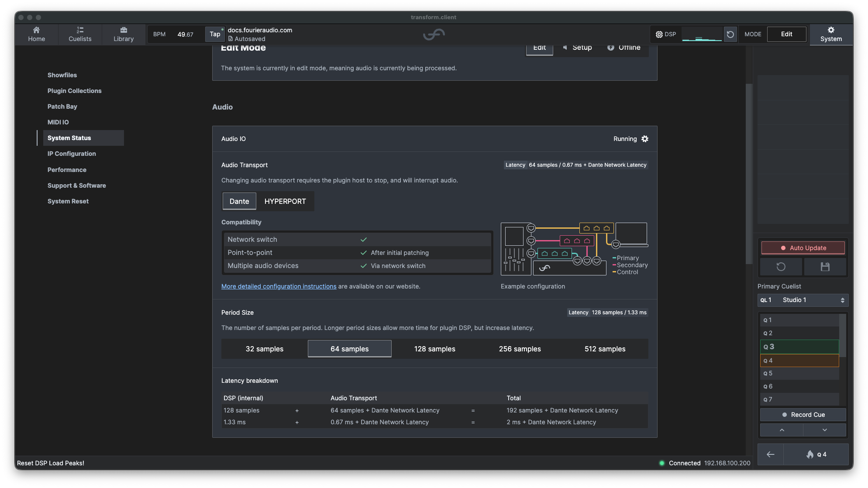868x488 pixels.
Task: Open System Reset section
Action: pyautogui.click(x=68, y=201)
